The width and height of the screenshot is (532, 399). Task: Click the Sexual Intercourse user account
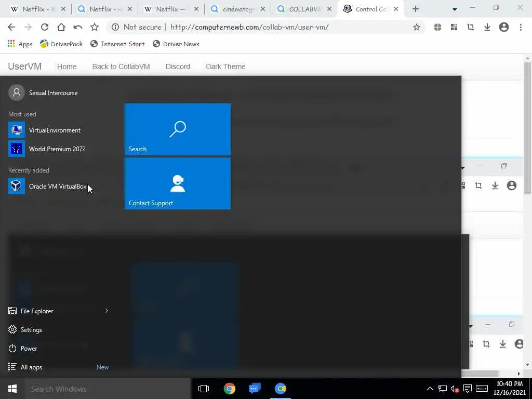click(44, 92)
